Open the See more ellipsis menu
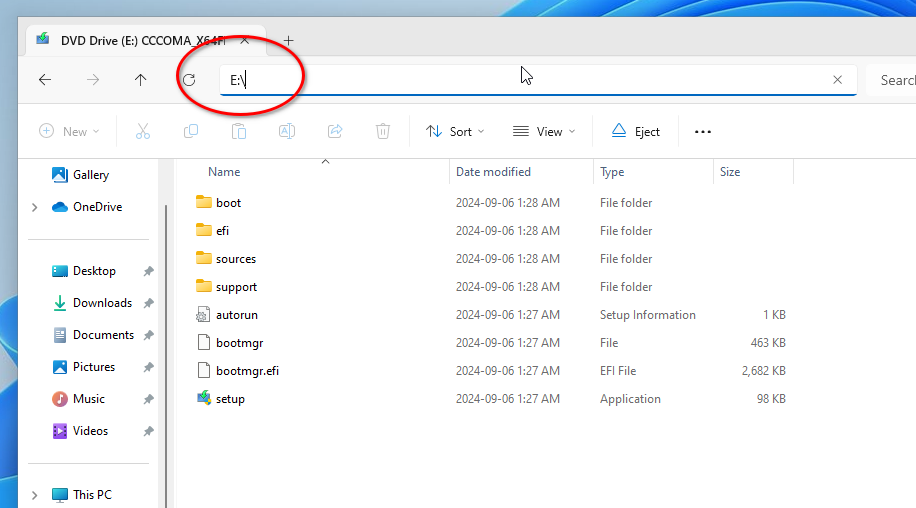 (x=703, y=131)
